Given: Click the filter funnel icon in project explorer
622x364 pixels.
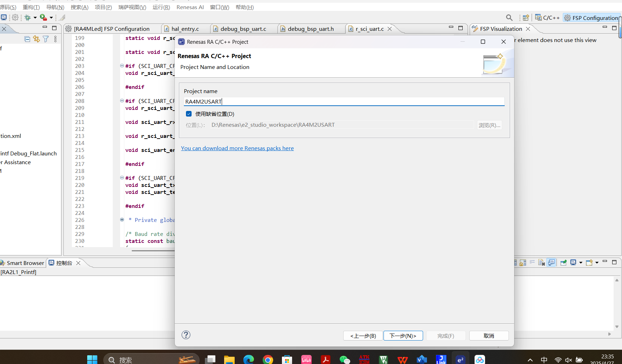Looking at the screenshot, I should (46, 39).
